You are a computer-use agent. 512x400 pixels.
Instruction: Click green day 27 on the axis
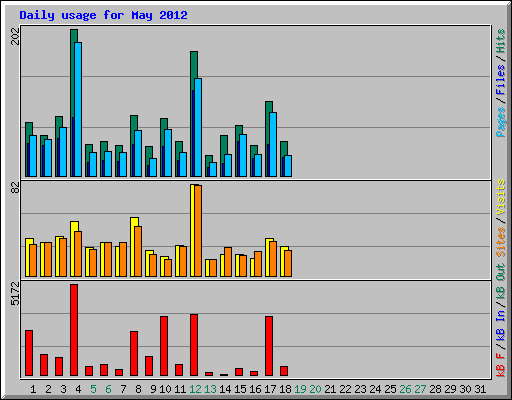coord(420,389)
